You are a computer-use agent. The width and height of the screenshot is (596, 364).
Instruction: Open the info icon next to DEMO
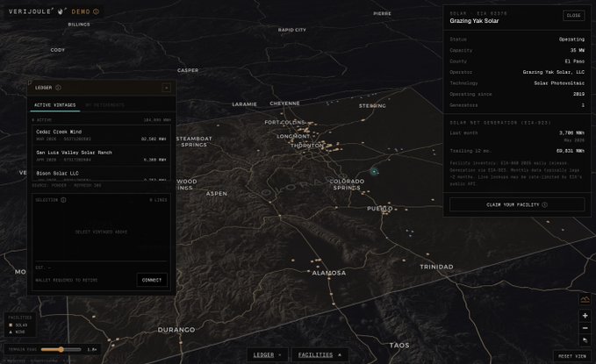click(97, 11)
